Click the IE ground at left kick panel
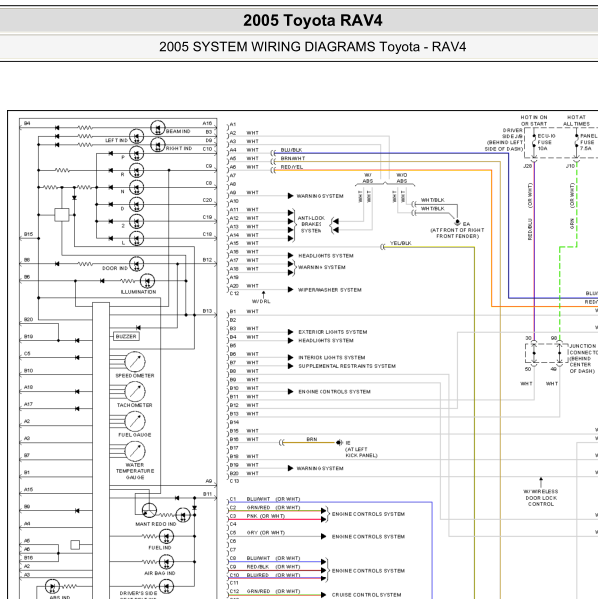Viewport: 598px width, 599px height. [x=339, y=443]
